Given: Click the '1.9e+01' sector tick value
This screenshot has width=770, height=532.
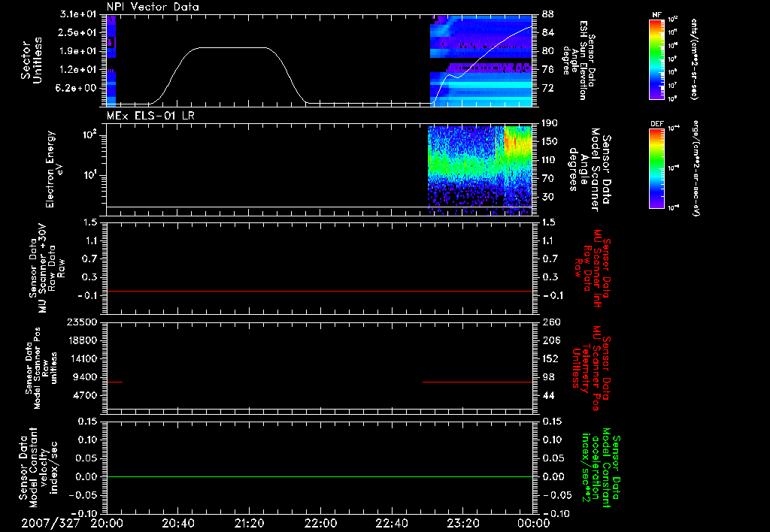Looking at the screenshot, I should click(x=79, y=51).
